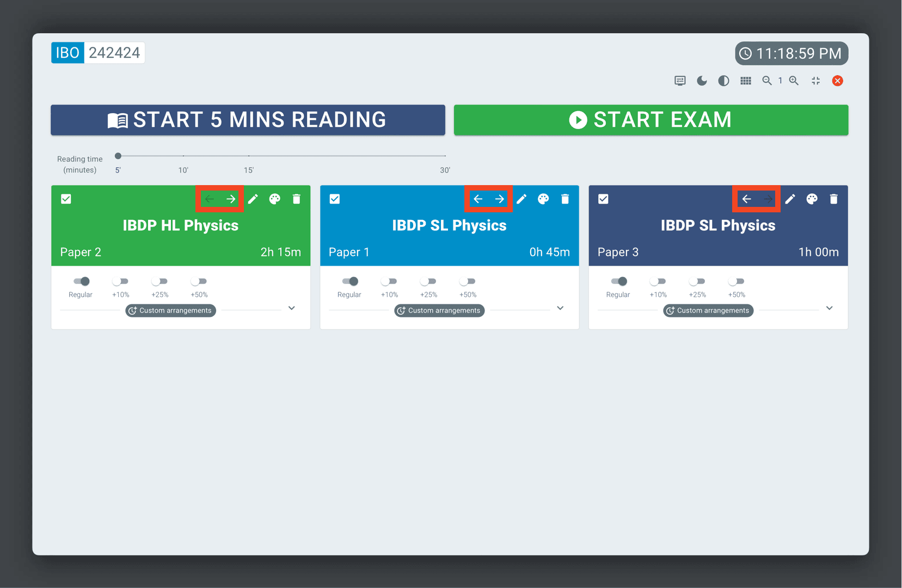Click the 1h 00m duration text
Screen dimensions: 902x588
tap(818, 252)
